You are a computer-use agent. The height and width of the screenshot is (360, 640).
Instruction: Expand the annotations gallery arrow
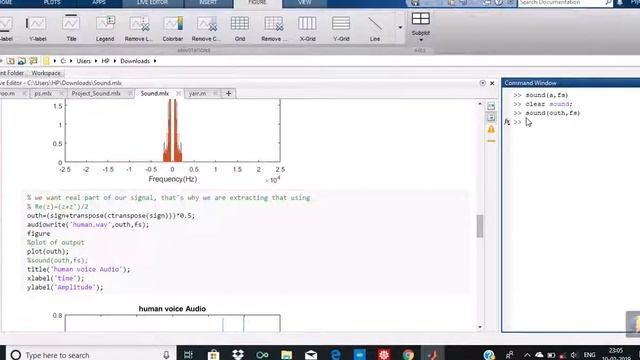pos(400,27)
